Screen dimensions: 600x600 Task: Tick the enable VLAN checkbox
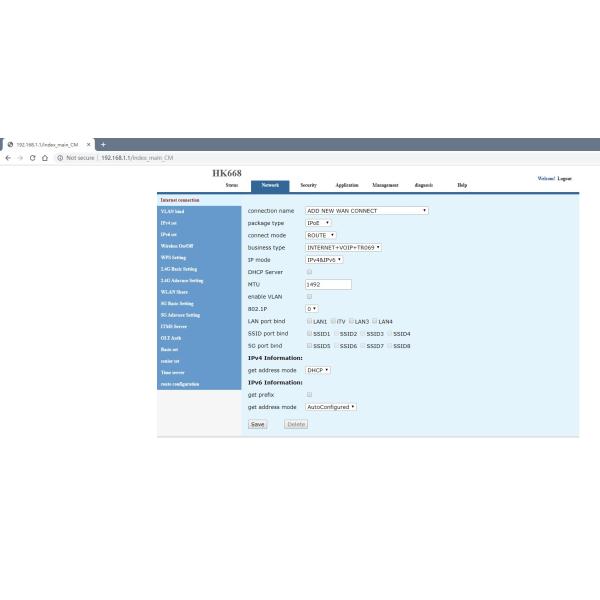310,297
